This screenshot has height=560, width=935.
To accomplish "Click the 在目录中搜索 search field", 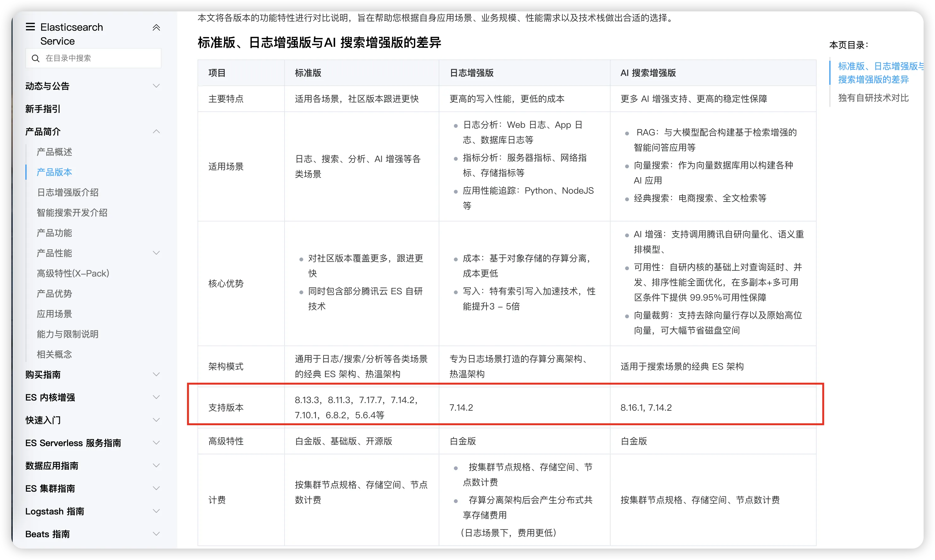I will [x=98, y=58].
